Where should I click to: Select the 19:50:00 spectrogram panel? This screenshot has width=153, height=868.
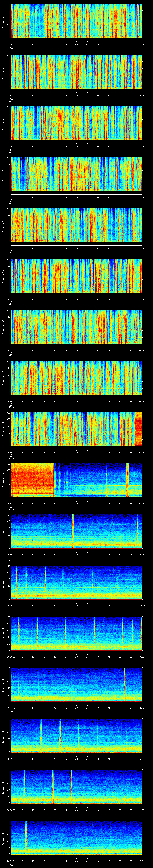coord(77,123)
